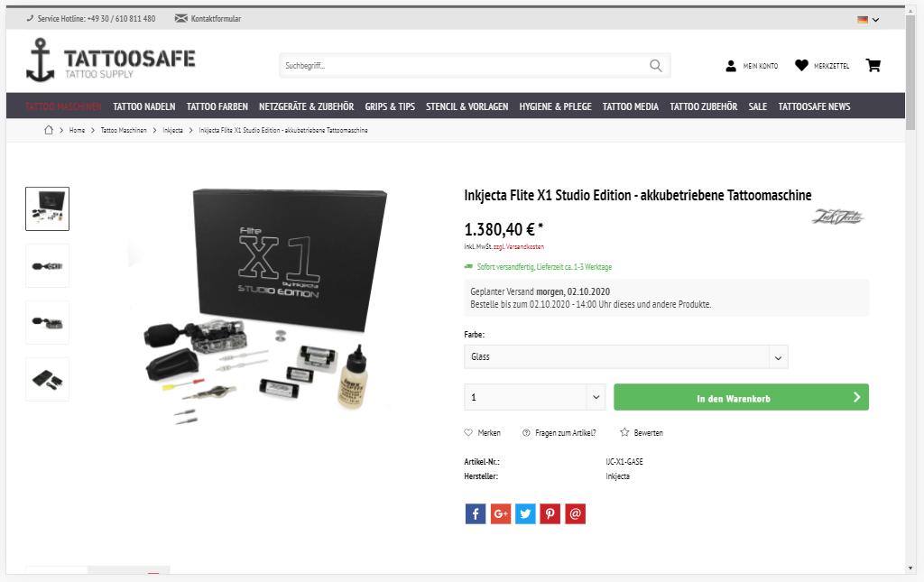Toggle Merken wishlist for product

(483, 433)
